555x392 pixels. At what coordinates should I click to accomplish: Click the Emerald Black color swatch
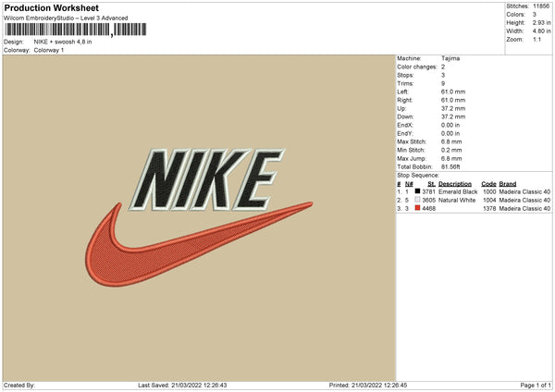(x=417, y=191)
